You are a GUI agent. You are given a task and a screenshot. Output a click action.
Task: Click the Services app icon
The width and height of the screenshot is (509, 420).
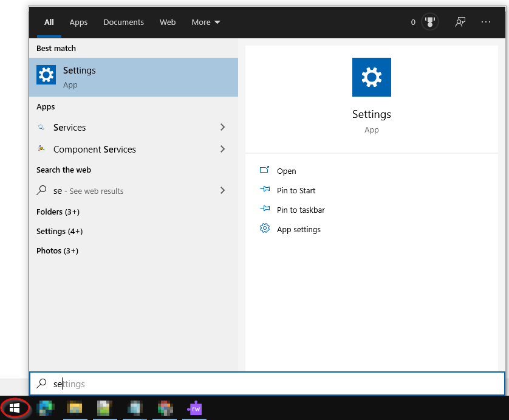coord(41,127)
